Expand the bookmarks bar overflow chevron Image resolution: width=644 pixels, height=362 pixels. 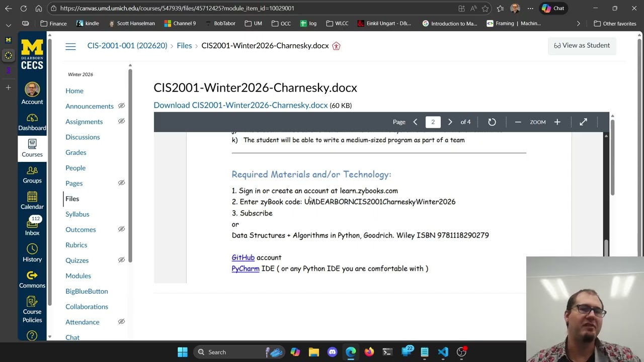tap(578, 23)
